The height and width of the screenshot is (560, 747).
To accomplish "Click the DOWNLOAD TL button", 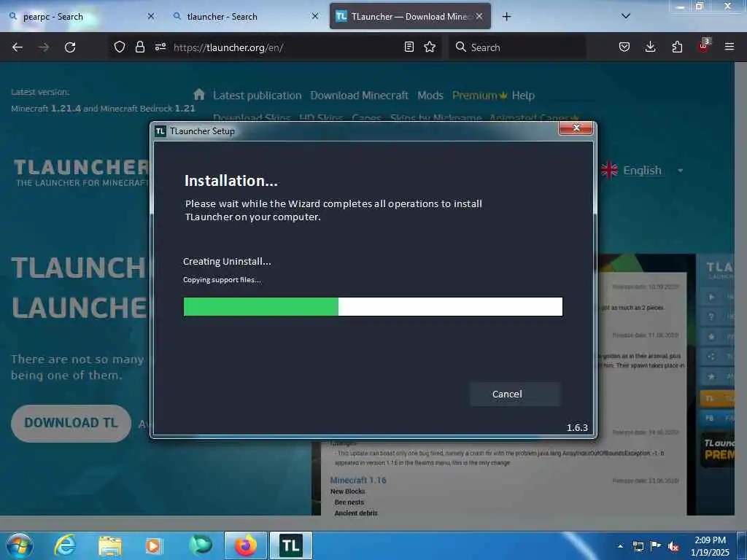I will pyautogui.click(x=71, y=423).
